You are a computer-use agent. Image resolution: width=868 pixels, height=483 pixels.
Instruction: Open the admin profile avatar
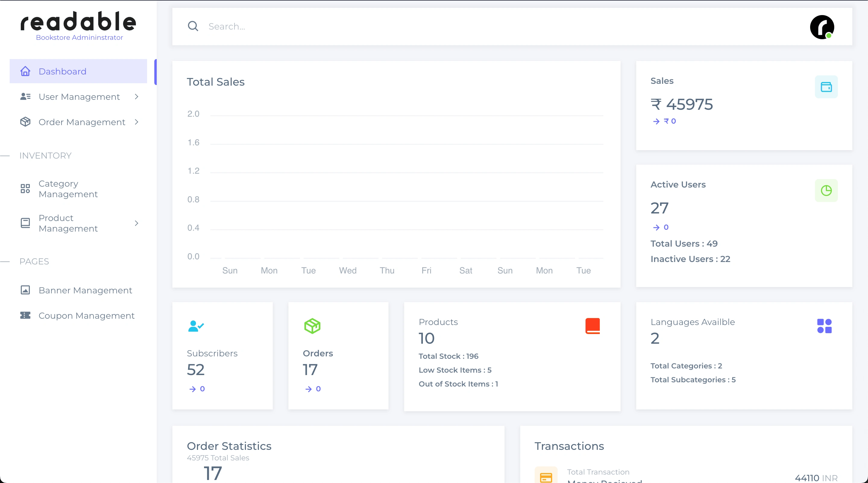pyautogui.click(x=822, y=27)
